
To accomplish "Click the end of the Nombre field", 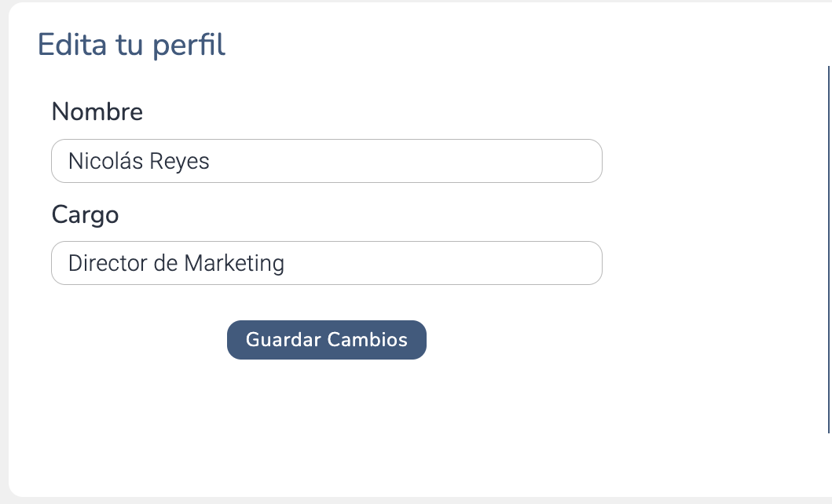I will 581,160.
